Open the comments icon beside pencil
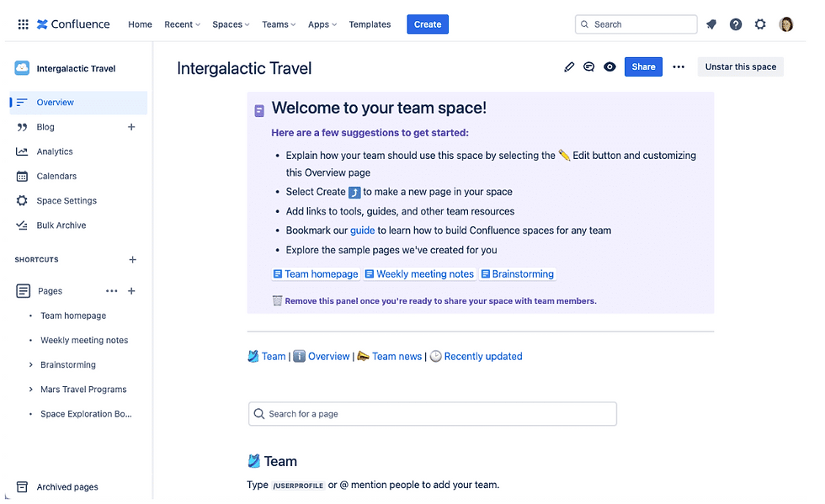Image resolution: width=825 pixels, height=504 pixels. pos(588,66)
